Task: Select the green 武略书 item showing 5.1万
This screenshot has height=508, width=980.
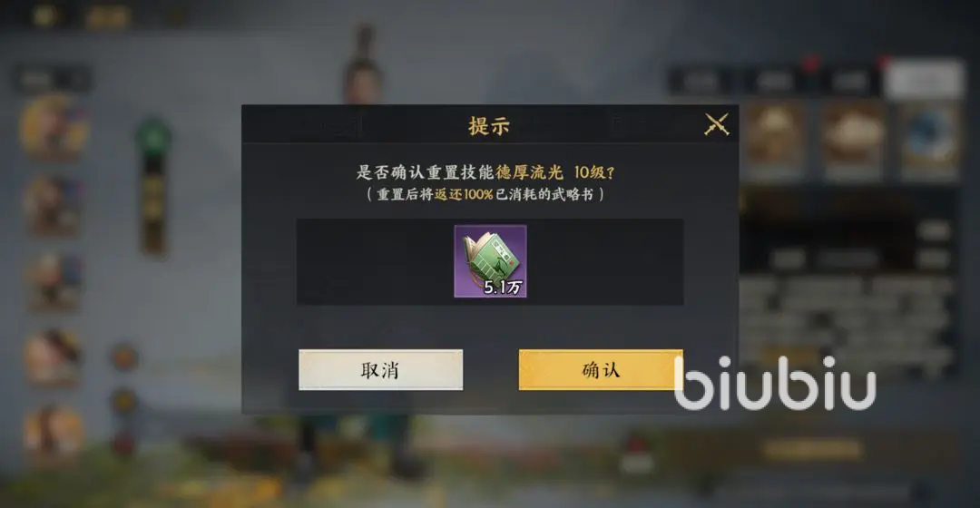Action: [490, 261]
